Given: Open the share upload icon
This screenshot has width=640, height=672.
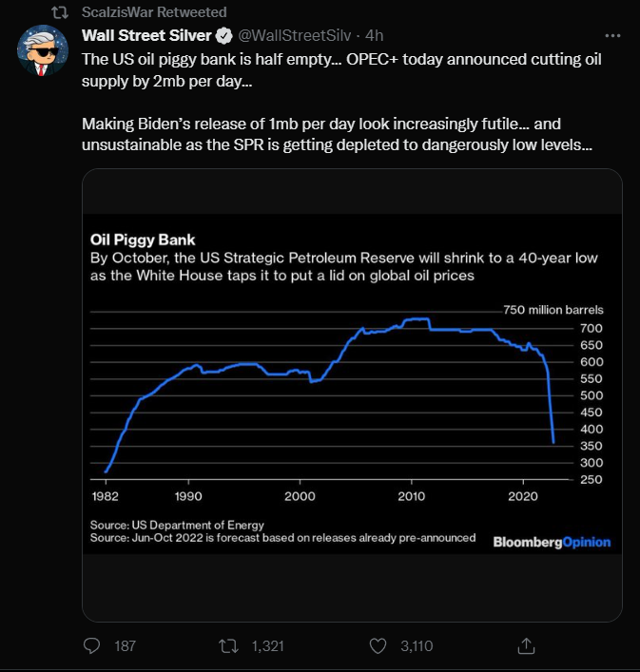Looking at the screenshot, I should pyautogui.click(x=526, y=645).
